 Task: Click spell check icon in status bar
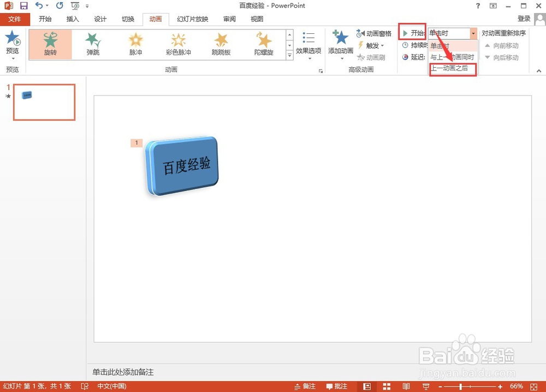tap(85, 387)
